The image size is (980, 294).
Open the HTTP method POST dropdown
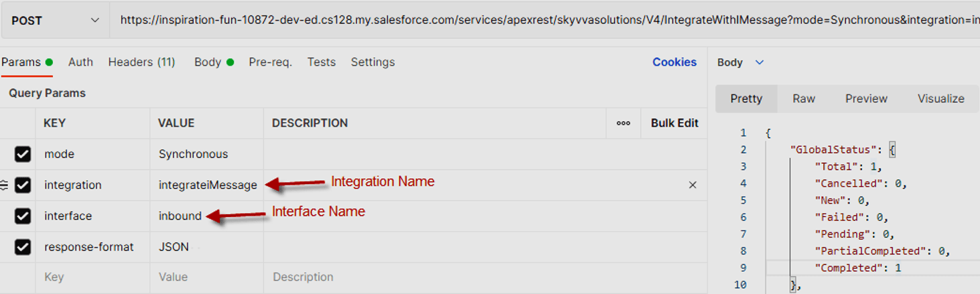coord(55,21)
